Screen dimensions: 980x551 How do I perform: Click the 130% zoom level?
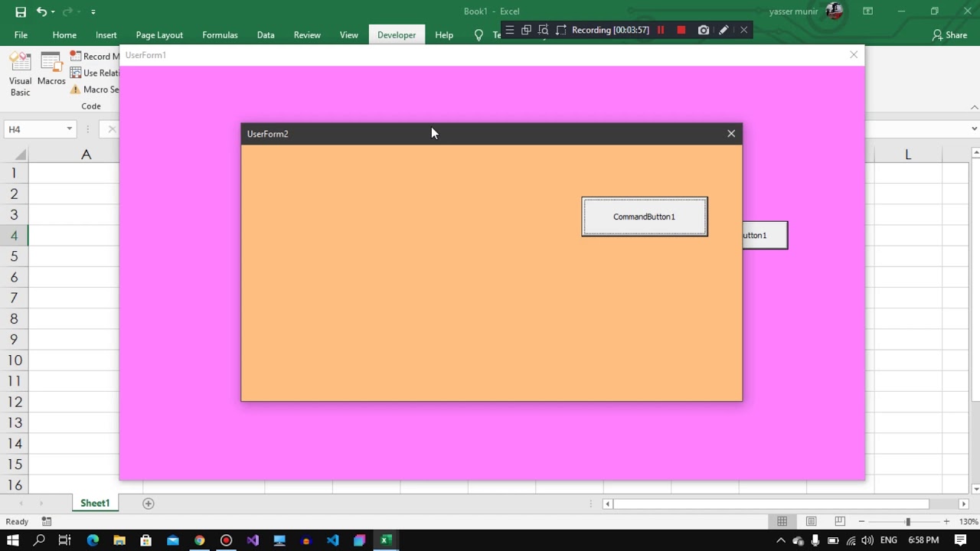point(969,521)
